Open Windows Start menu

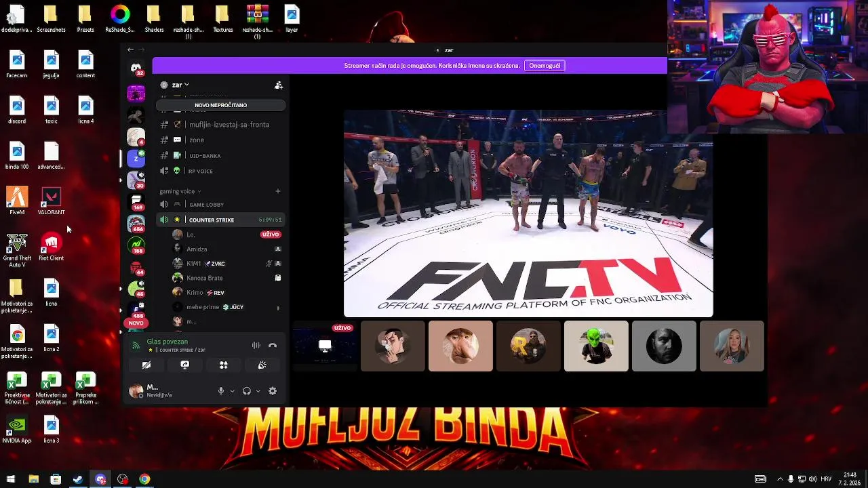(x=11, y=479)
